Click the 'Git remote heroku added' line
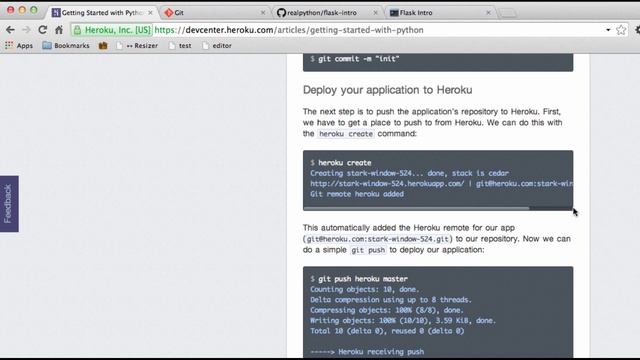Image resolution: width=640 pixels, height=360 pixels. pyautogui.click(x=357, y=194)
